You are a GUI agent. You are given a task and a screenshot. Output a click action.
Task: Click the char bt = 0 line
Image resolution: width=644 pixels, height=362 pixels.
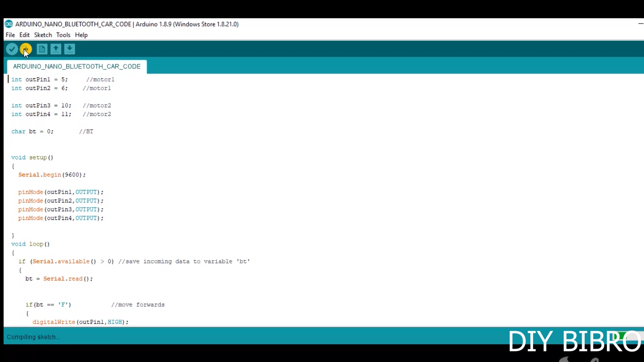[x=32, y=131]
